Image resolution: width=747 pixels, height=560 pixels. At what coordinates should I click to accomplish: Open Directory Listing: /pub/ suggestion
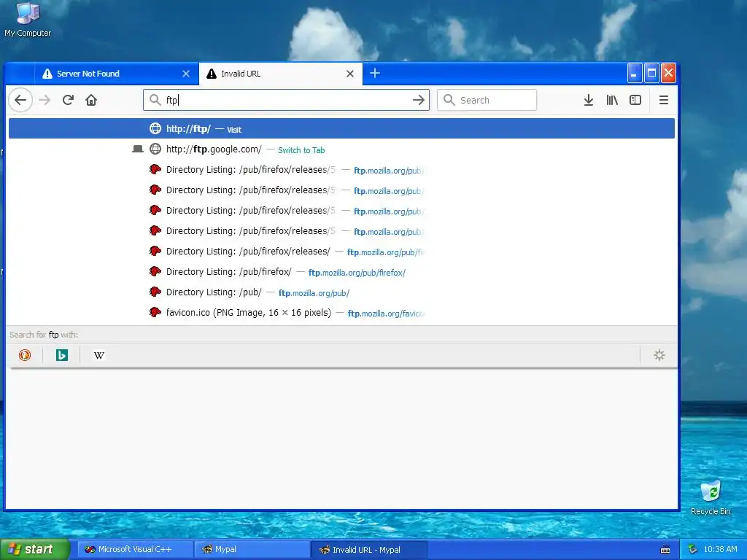[x=341, y=292]
